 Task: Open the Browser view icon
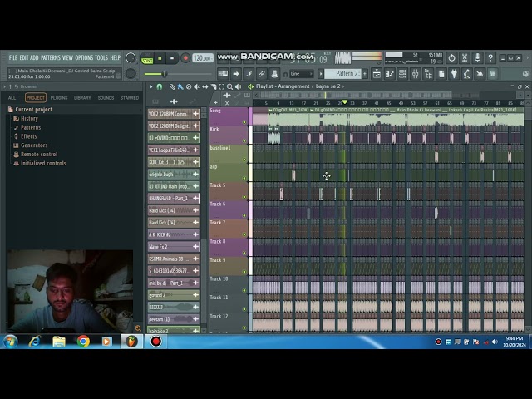(428, 74)
